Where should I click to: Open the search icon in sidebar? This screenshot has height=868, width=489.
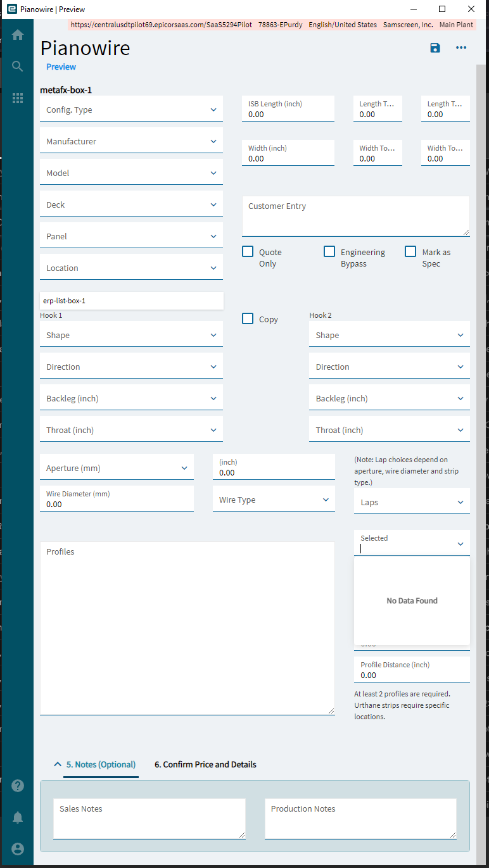click(18, 66)
